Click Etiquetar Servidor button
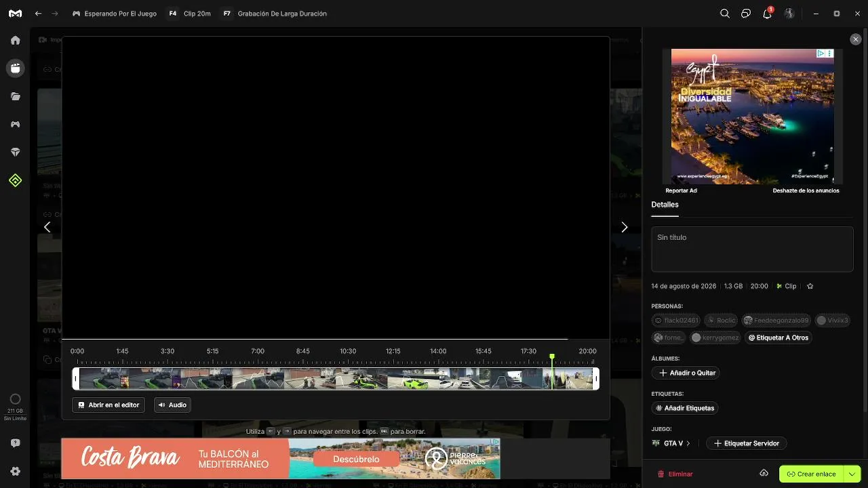 click(746, 443)
